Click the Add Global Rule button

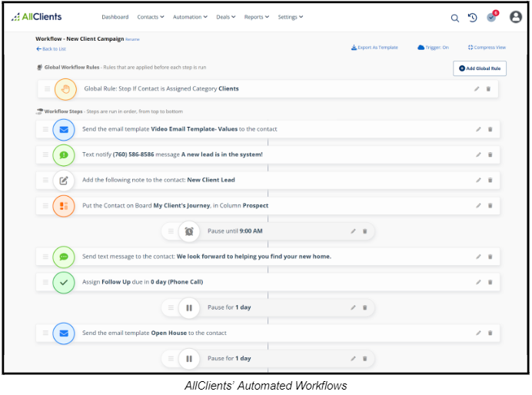tap(480, 68)
